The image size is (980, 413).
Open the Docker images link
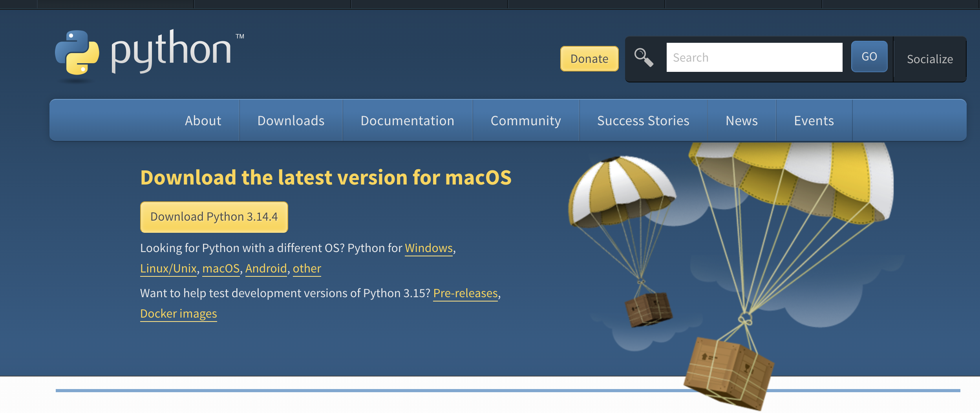[179, 314]
